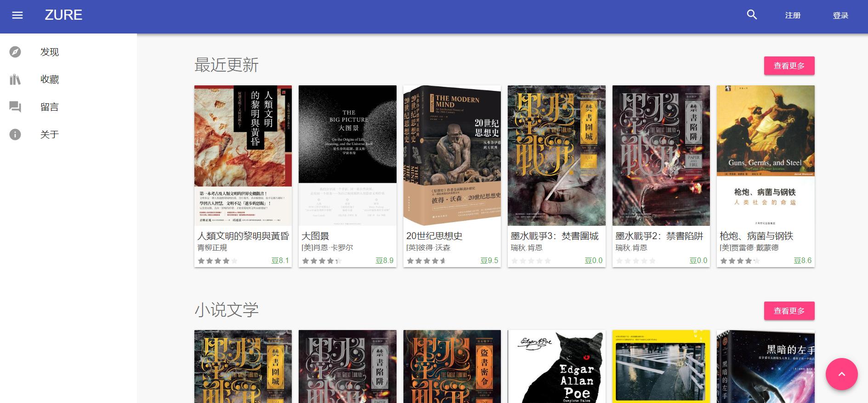Click the title 墨水戰爭3：焚書圍城
The height and width of the screenshot is (403, 868).
coord(555,236)
